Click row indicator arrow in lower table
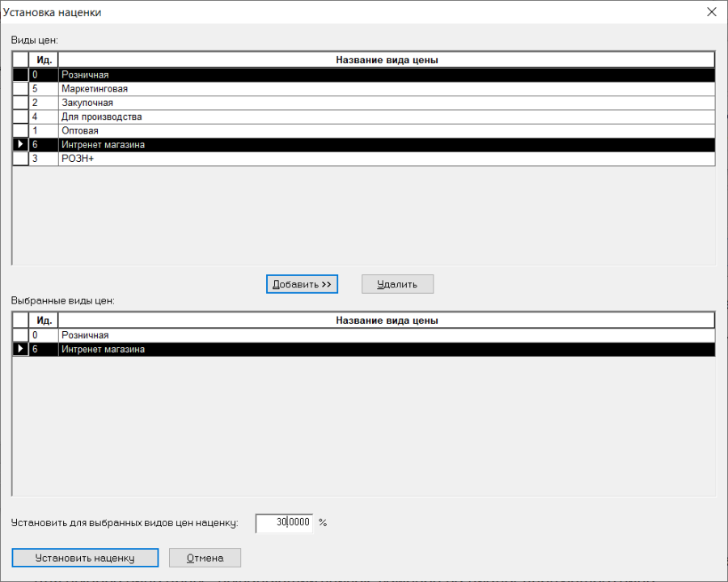 20,350
